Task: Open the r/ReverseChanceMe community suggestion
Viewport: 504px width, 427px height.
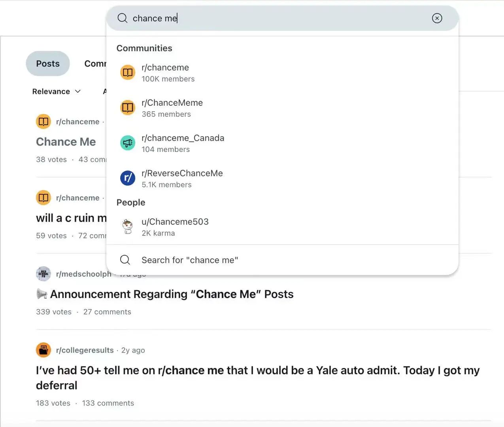Action: pos(282,178)
